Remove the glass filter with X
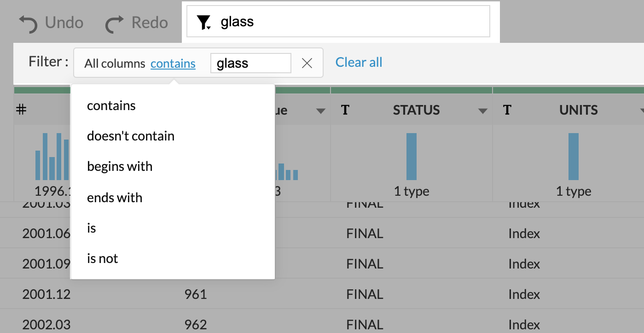 307,63
